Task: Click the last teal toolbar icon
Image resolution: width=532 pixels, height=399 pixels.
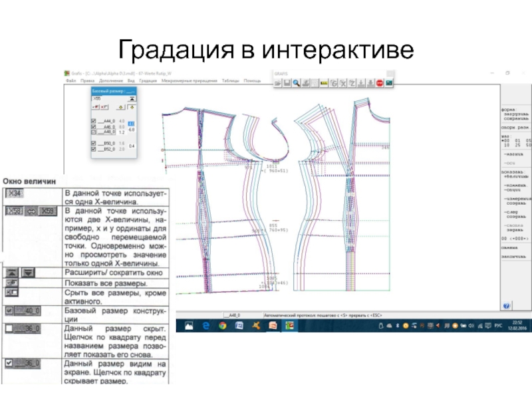Action: click(389, 82)
